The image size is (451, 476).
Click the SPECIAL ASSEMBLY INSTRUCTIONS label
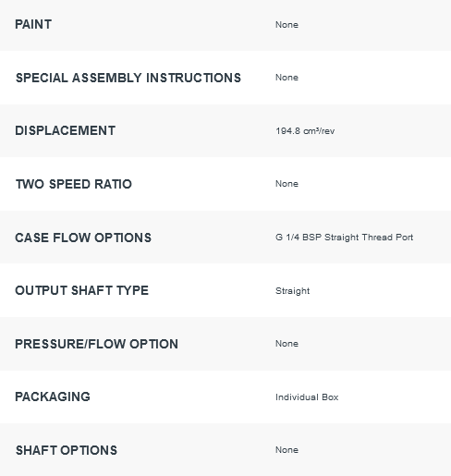point(128,78)
